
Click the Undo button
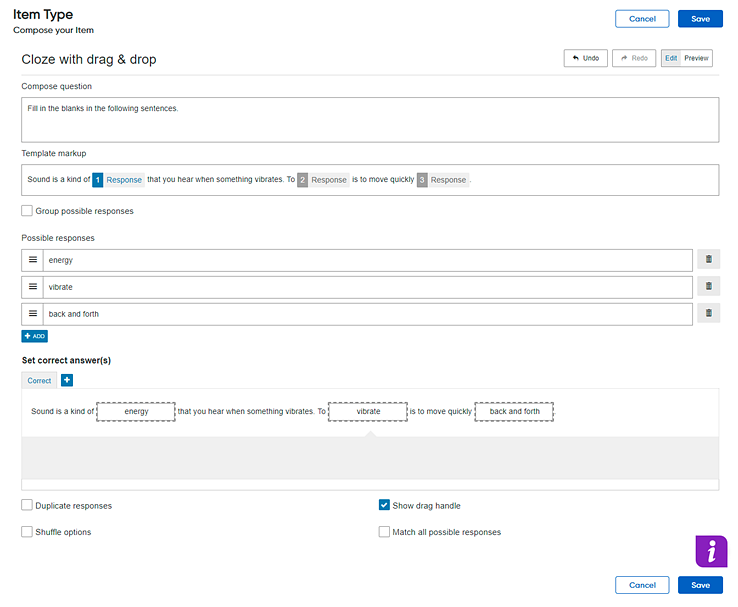click(586, 58)
